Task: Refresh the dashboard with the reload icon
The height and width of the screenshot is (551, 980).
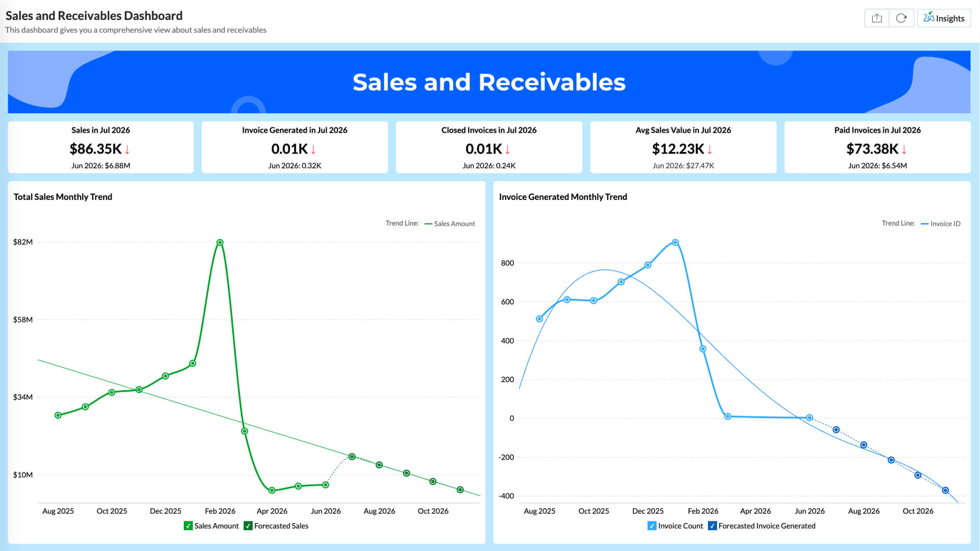Action: point(901,18)
